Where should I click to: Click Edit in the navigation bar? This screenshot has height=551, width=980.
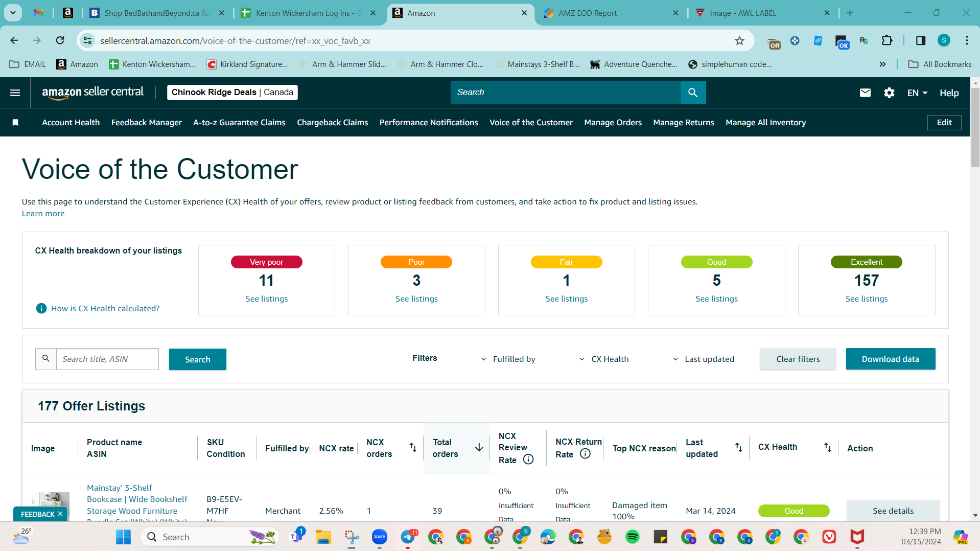pyautogui.click(x=944, y=123)
